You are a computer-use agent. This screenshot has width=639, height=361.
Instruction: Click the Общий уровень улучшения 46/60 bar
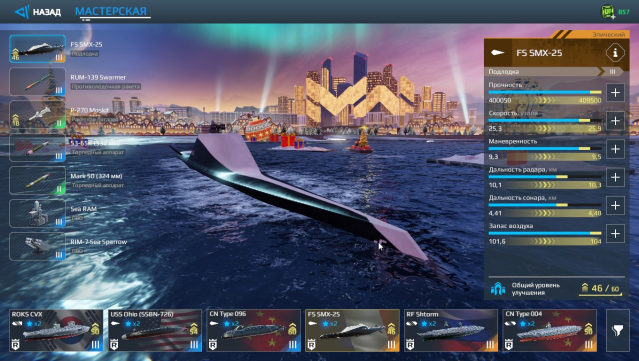click(557, 289)
